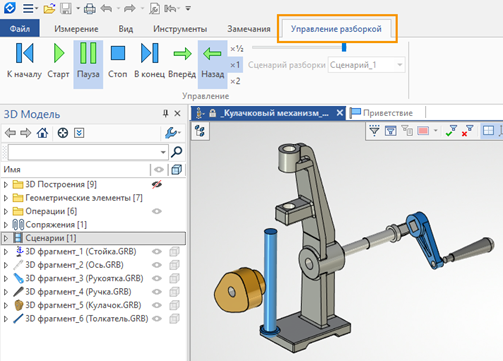Screen dimensions: 503x361
Task: Click the open file folder icon
Action: pos(49,8)
